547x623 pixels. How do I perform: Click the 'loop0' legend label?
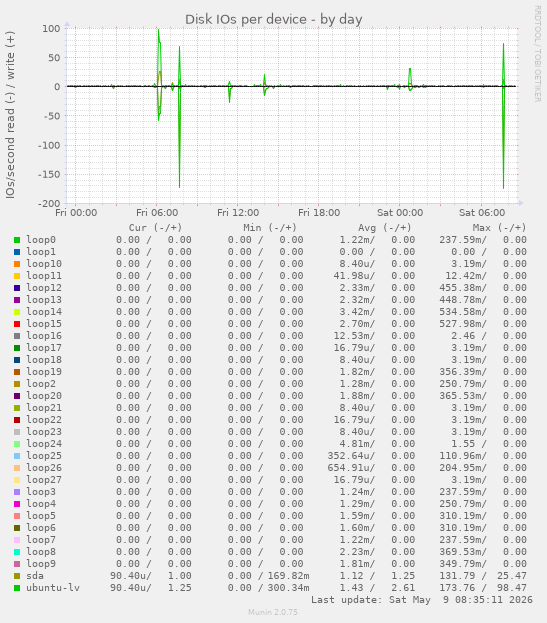point(41,240)
